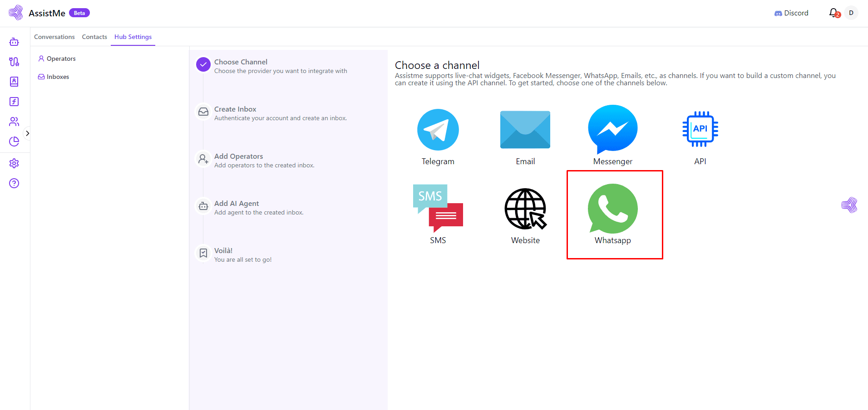Open the Discord link
868x410 pixels.
click(x=791, y=13)
